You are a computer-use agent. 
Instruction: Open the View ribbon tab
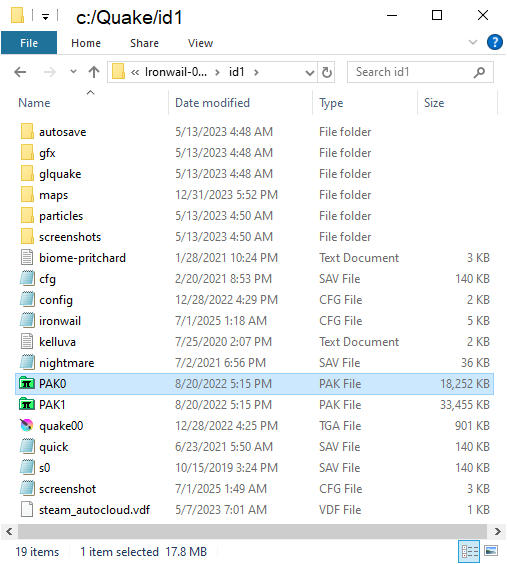200,43
